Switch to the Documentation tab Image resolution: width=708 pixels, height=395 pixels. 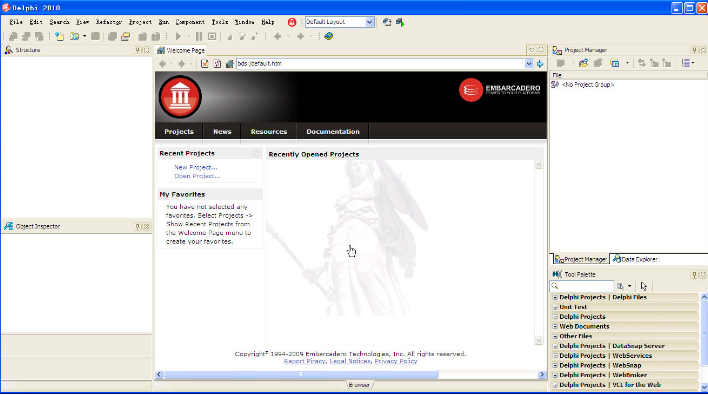333,131
